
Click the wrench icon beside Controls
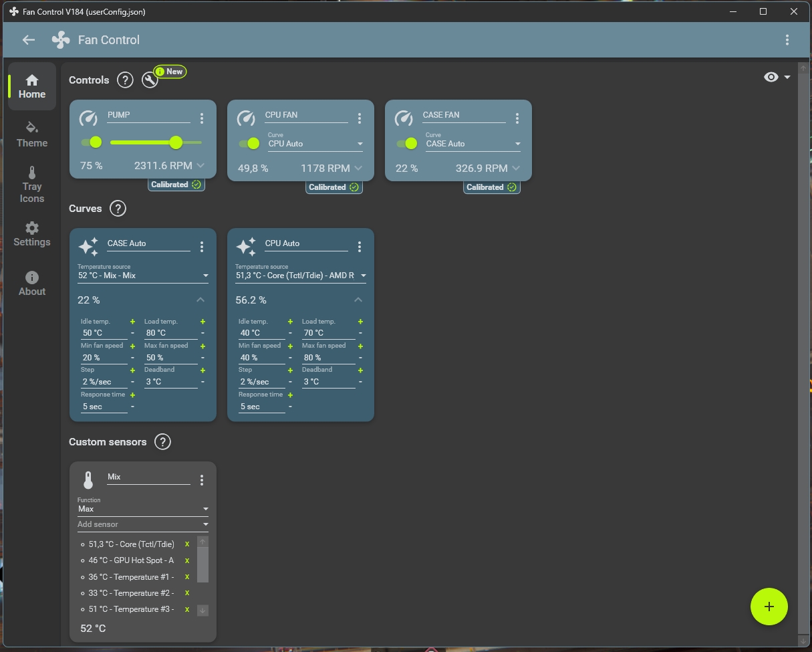click(150, 80)
